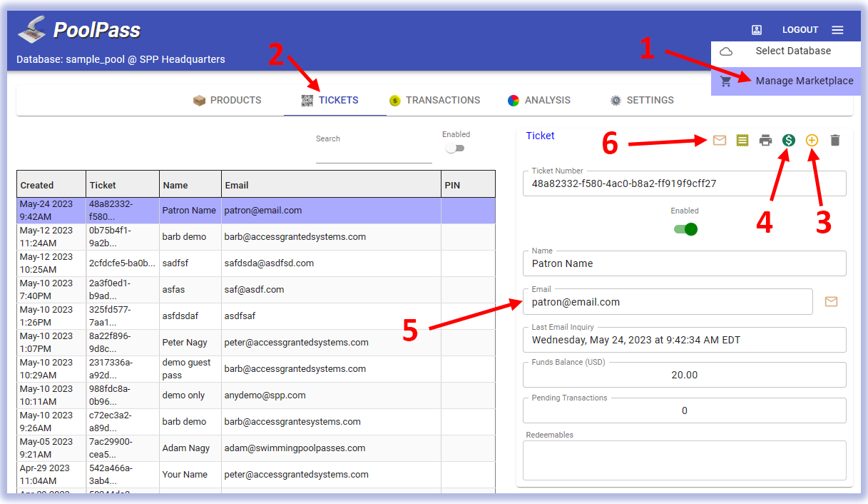Click inside the Redeemables box

[x=685, y=460]
